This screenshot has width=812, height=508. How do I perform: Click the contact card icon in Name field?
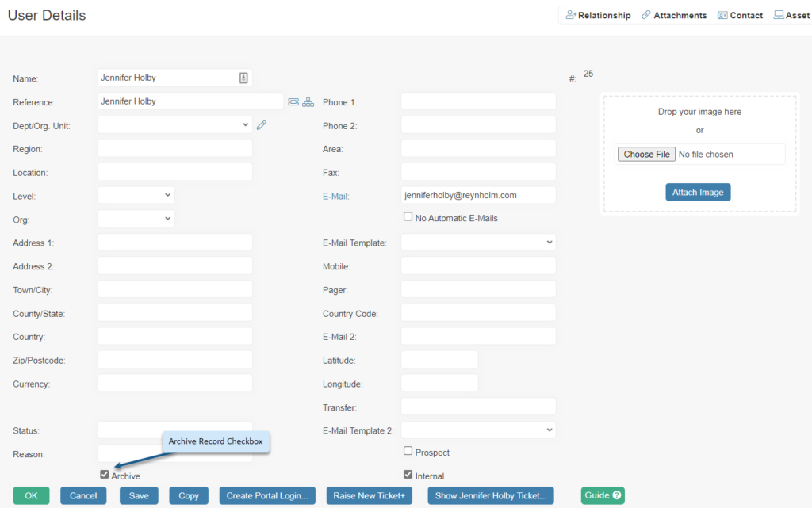point(243,78)
